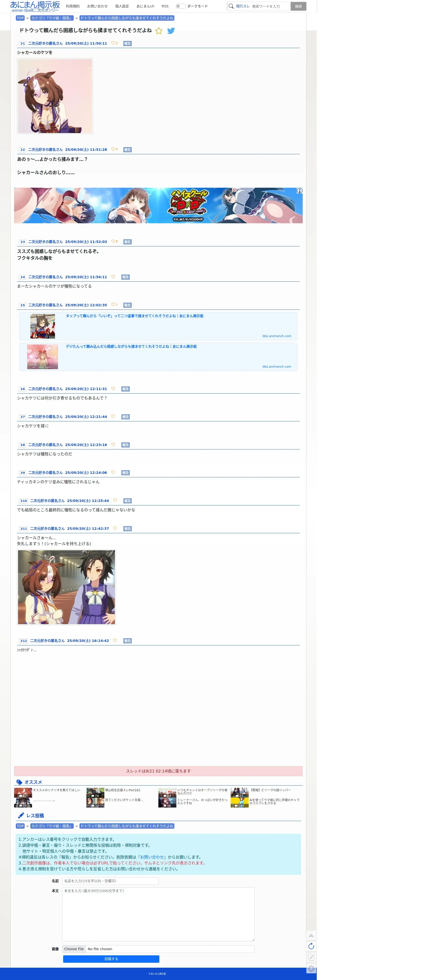The width and height of the screenshot is (447, 980).
Task: Reload thread using the circular refresh icon
Action: pyautogui.click(x=311, y=946)
